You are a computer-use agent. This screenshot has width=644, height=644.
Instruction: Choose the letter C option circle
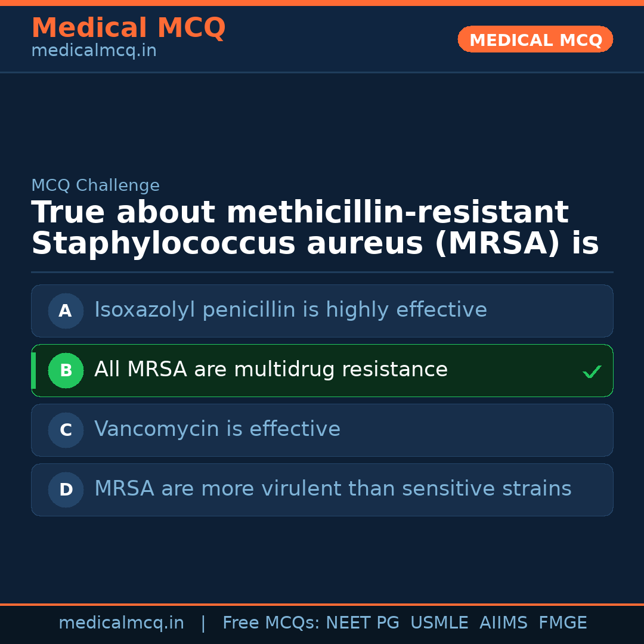(x=66, y=430)
